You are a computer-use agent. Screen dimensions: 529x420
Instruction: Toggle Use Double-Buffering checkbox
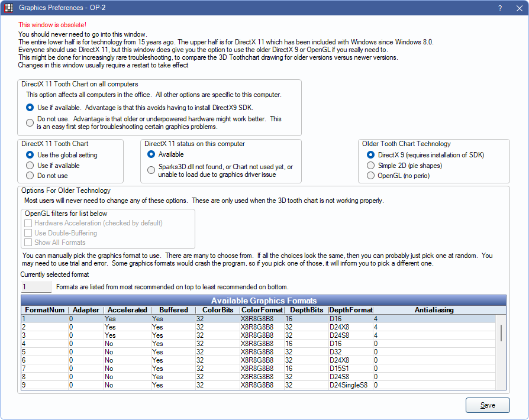click(x=28, y=233)
